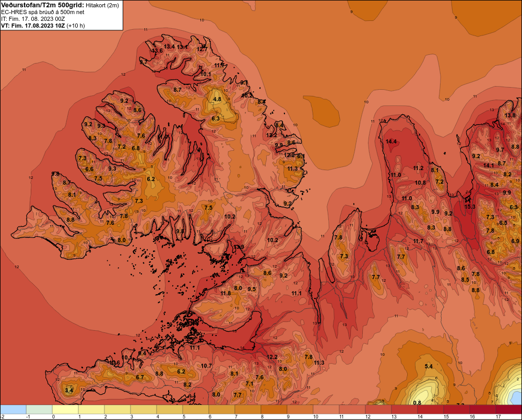Click the 'VT: Fim. 17.08.2023 10Z' valid time
Screen dimensions: 522x420
click(33, 26)
